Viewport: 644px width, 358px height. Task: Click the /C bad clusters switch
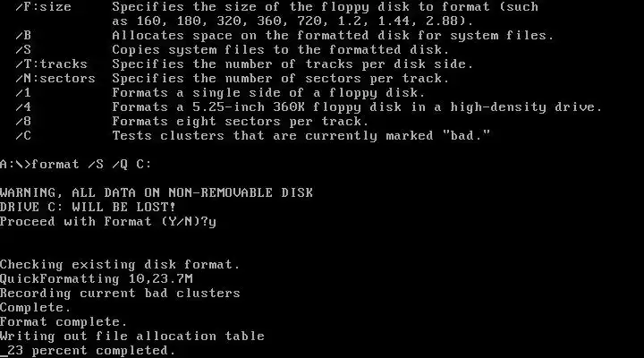click(x=23, y=136)
